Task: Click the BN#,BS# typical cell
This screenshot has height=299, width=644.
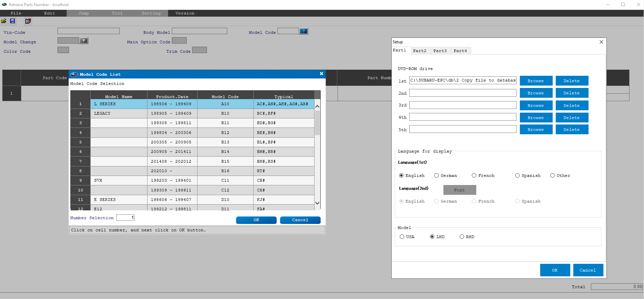Action: [x=284, y=161]
